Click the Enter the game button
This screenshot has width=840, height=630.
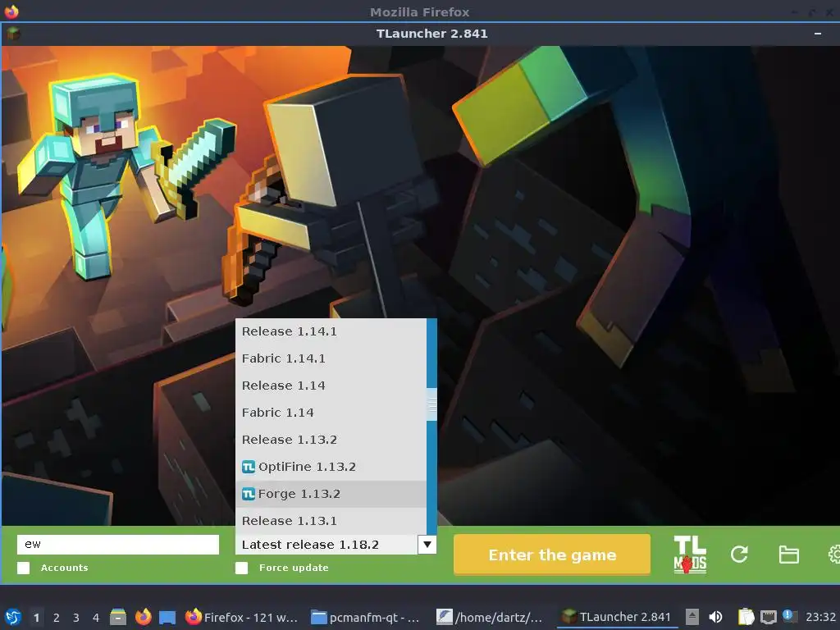(x=552, y=555)
